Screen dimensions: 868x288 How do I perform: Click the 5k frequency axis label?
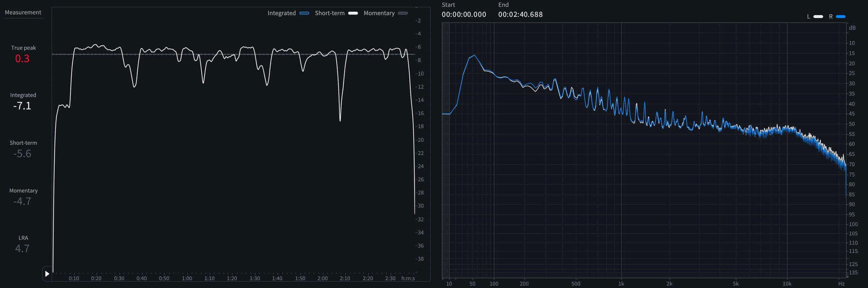(736, 284)
